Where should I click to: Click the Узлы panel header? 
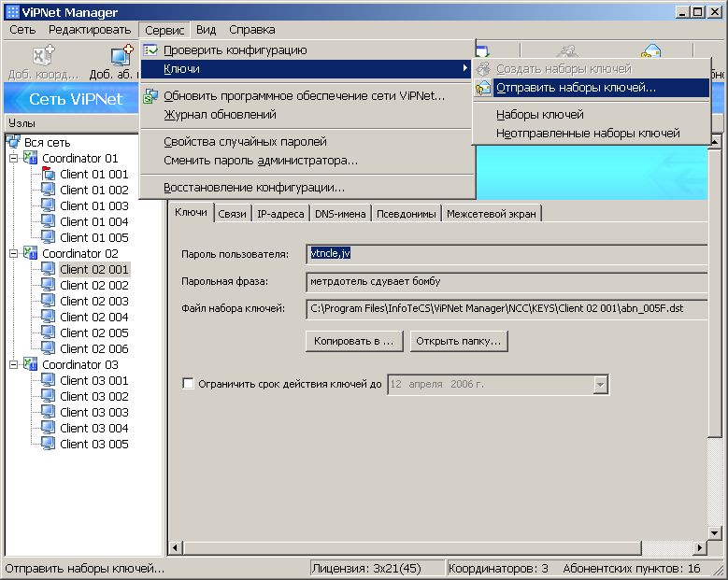coord(72,123)
